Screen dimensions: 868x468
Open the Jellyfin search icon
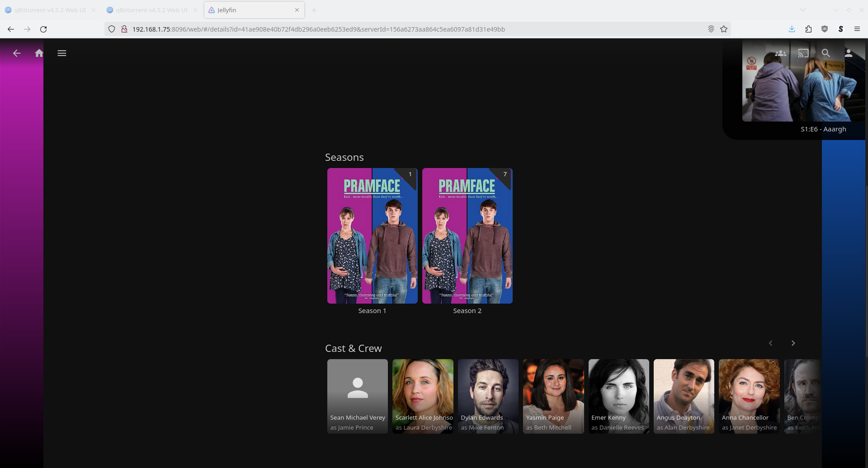(826, 53)
